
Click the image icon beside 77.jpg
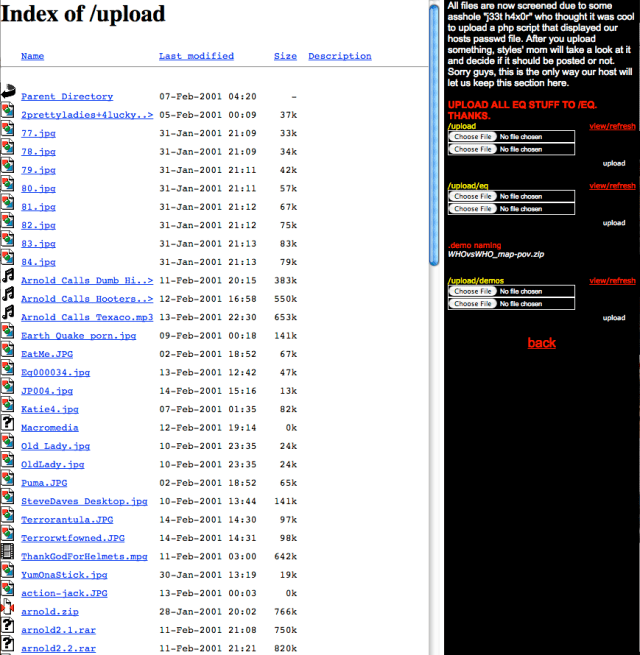(8, 132)
